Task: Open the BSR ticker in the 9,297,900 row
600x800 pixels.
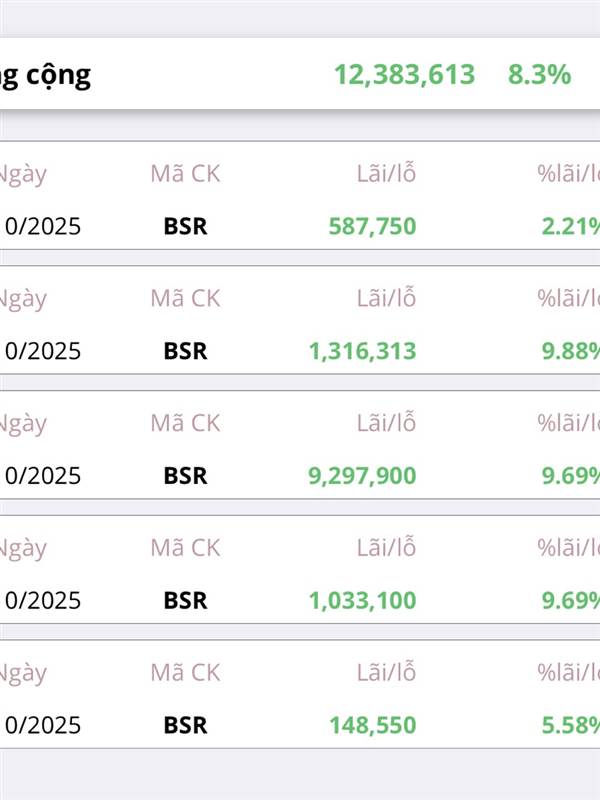Action: [185, 476]
